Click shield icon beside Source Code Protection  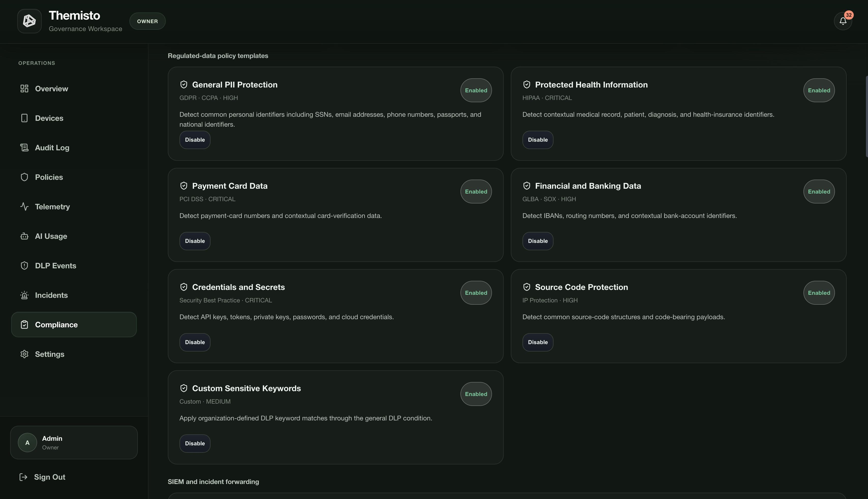coord(527,287)
